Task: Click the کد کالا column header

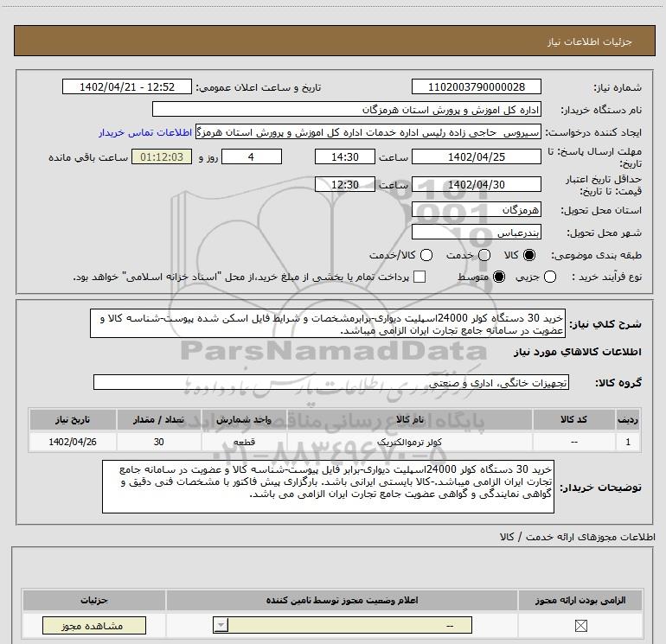Action: coord(573,419)
